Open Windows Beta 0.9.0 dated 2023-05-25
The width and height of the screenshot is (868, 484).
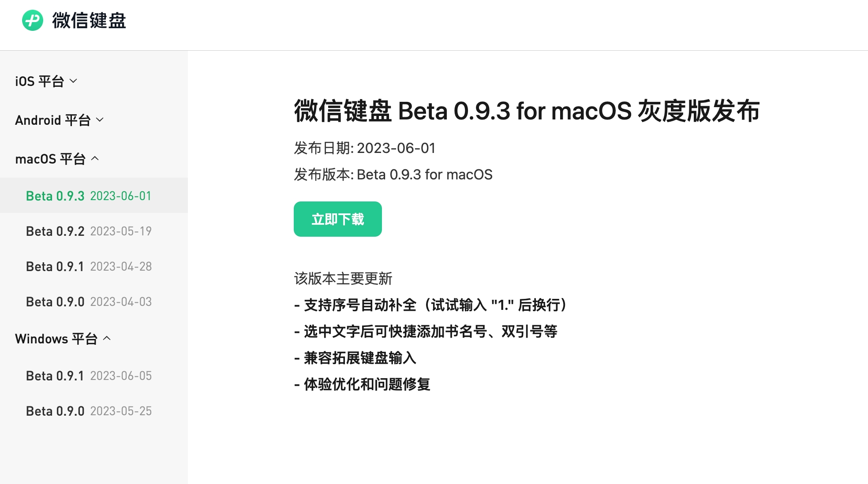coord(88,411)
